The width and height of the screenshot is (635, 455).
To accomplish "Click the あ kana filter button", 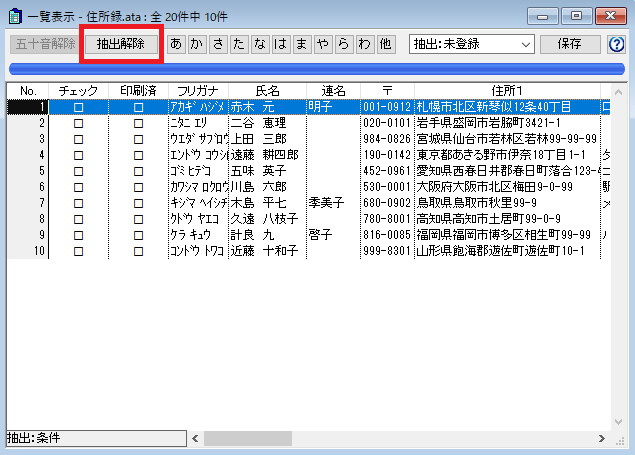I will 177,44.
